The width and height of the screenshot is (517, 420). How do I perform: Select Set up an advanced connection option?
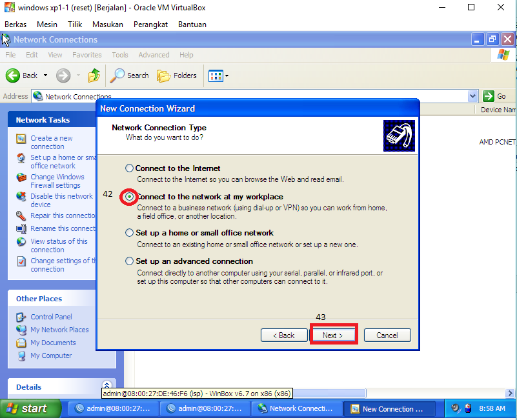(129, 261)
